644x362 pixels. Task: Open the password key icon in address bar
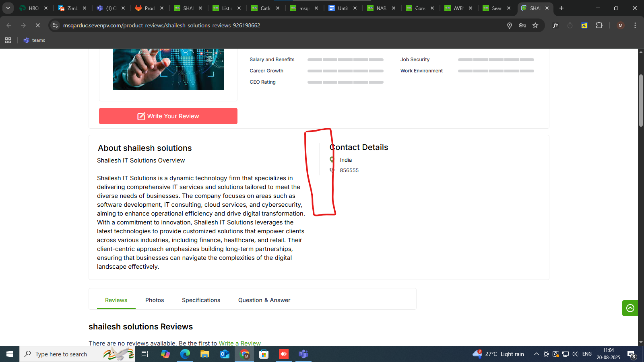(522, 25)
